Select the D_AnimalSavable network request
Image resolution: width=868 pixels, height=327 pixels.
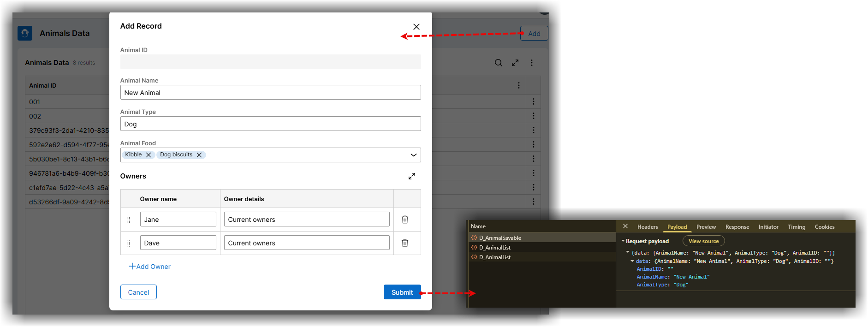coord(542,238)
